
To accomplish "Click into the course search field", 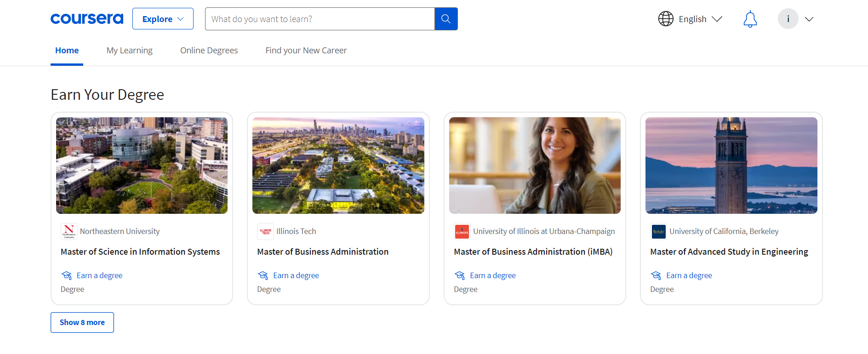I will (x=320, y=19).
